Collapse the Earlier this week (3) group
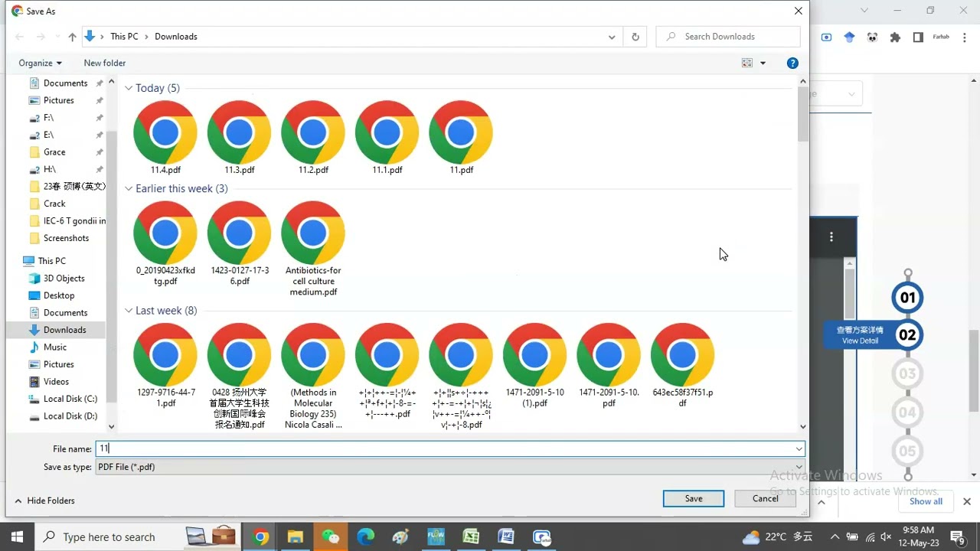The height and width of the screenshot is (551, 980). 129,188
